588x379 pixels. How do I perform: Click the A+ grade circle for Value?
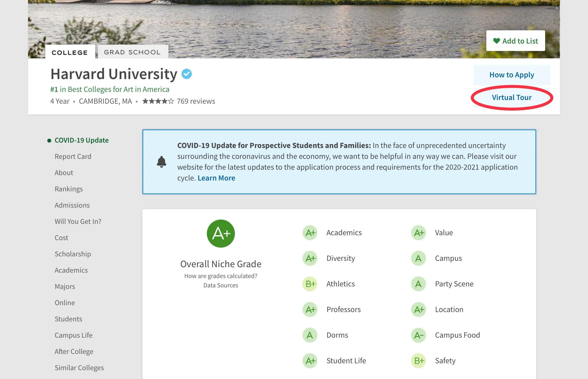418,233
